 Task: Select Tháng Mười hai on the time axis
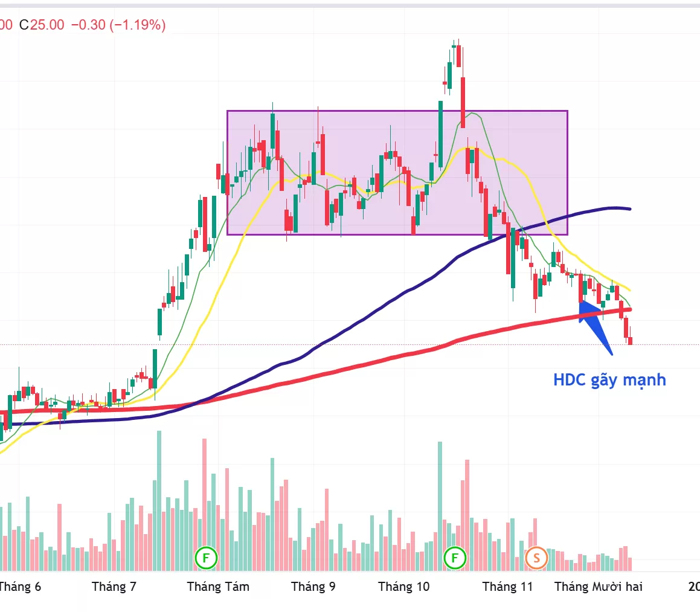coord(599,587)
